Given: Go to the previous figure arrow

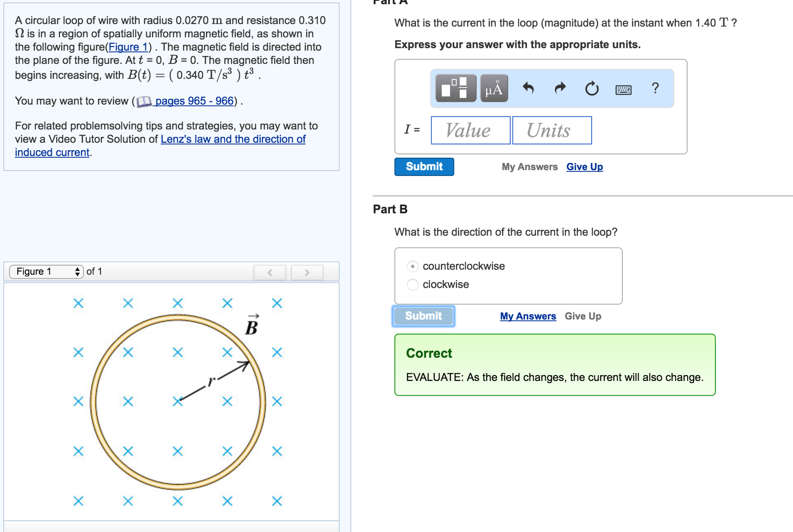Looking at the screenshot, I should click(x=270, y=272).
